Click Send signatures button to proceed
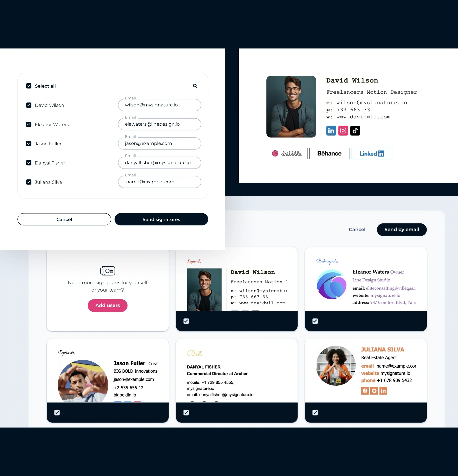The image size is (458, 476). click(161, 219)
